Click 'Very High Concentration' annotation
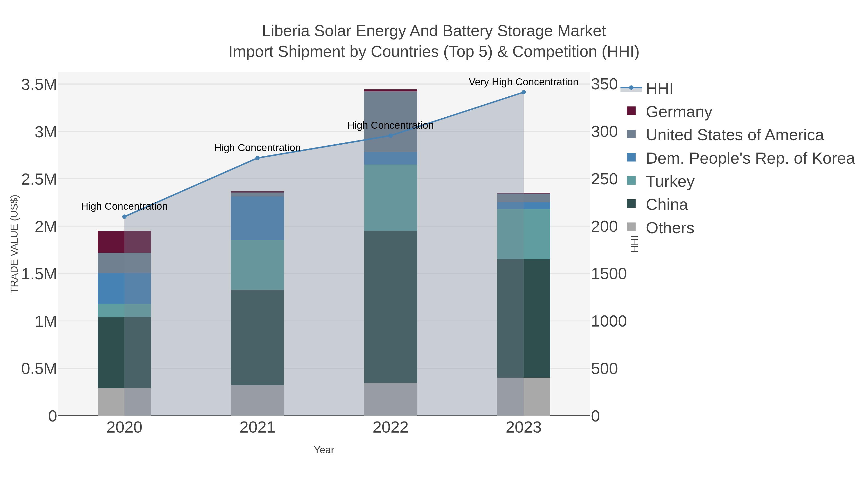This screenshot has height=488, width=868. click(x=524, y=82)
